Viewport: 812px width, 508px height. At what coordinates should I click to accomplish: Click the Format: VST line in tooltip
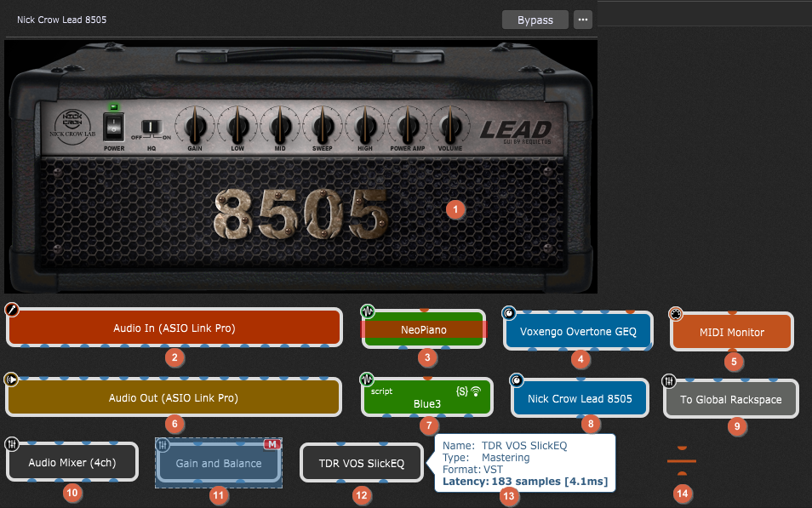point(472,469)
